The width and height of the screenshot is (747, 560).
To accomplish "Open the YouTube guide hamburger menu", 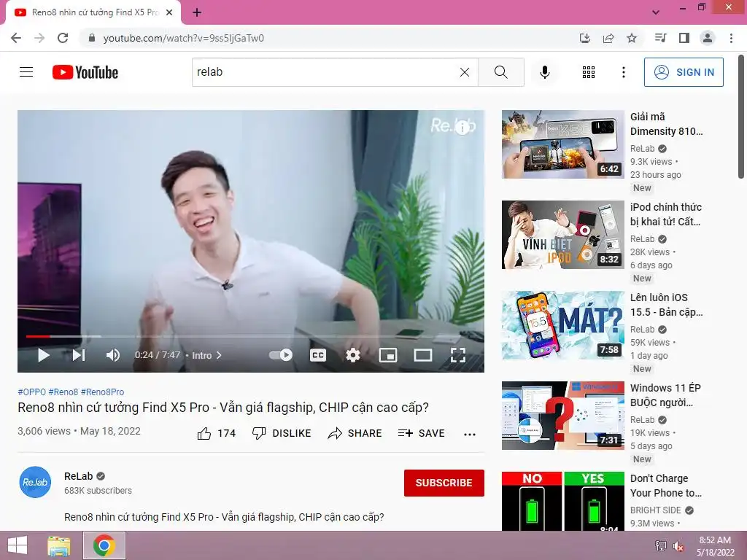I will [x=26, y=72].
